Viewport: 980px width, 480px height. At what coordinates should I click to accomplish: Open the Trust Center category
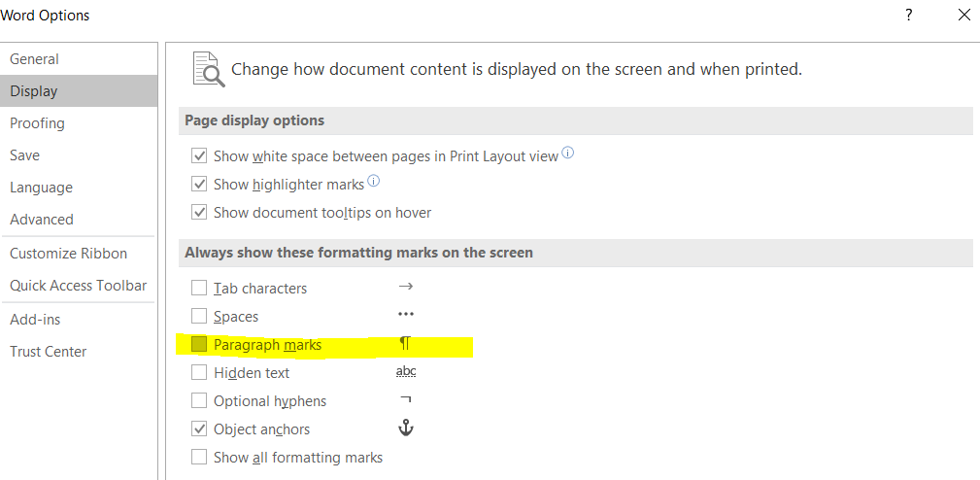pyautogui.click(x=79, y=351)
